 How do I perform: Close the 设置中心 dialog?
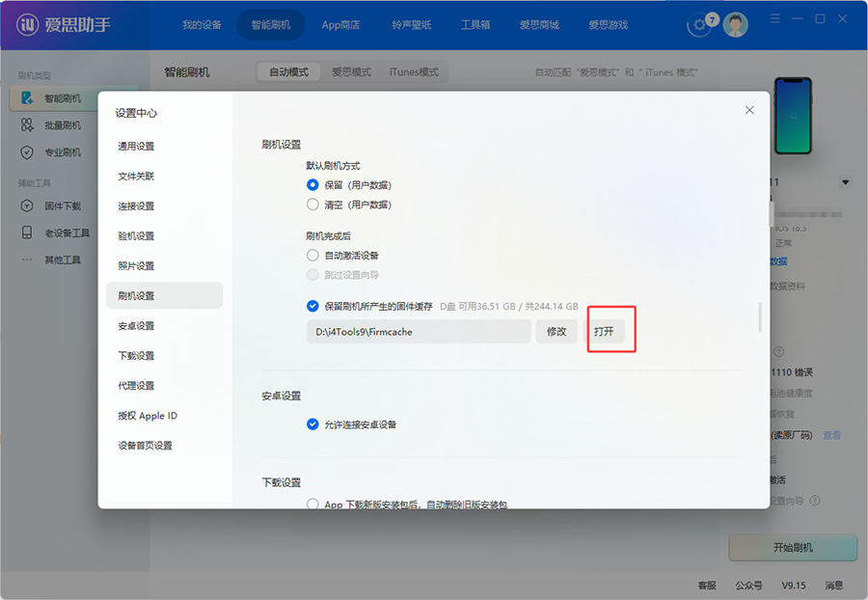click(x=749, y=110)
